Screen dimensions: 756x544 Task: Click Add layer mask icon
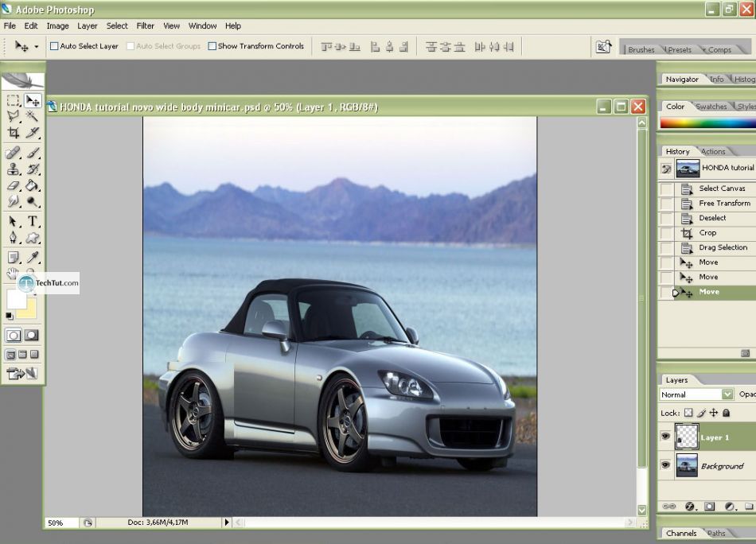click(x=709, y=507)
